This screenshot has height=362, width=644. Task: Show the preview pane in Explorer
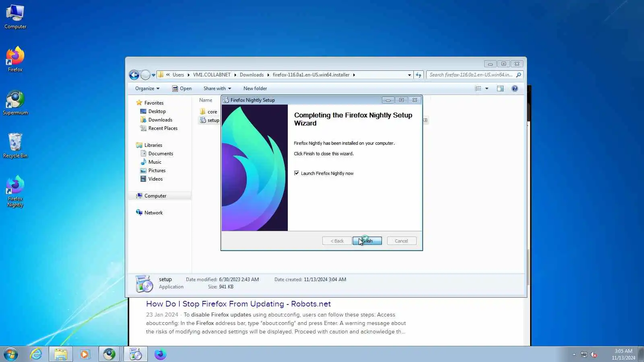[500, 88]
